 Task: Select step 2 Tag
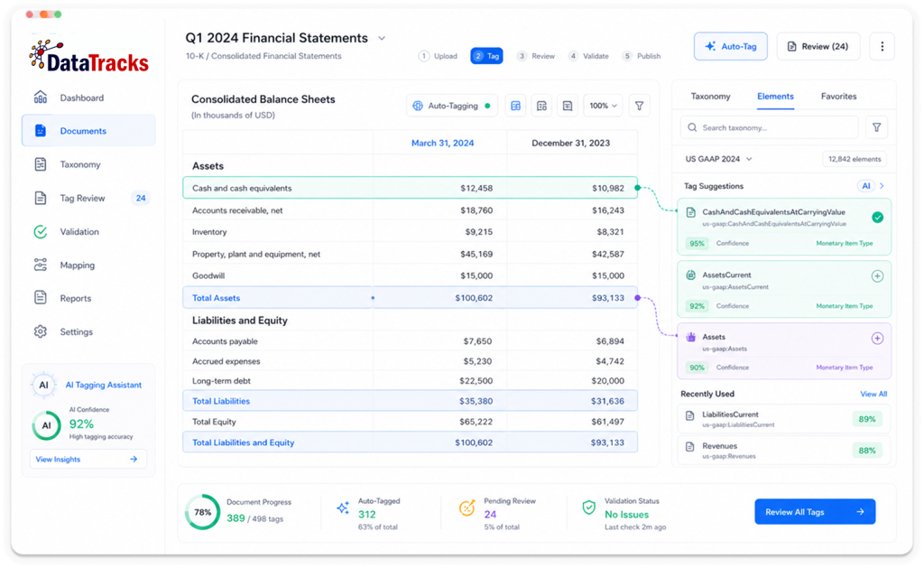(486, 56)
